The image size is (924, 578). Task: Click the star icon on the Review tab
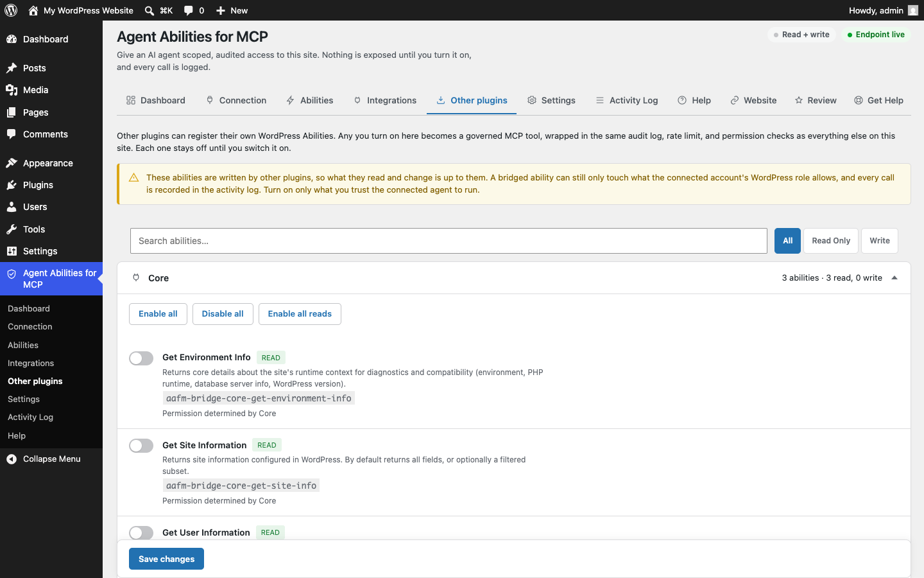(x=799, y=100)
